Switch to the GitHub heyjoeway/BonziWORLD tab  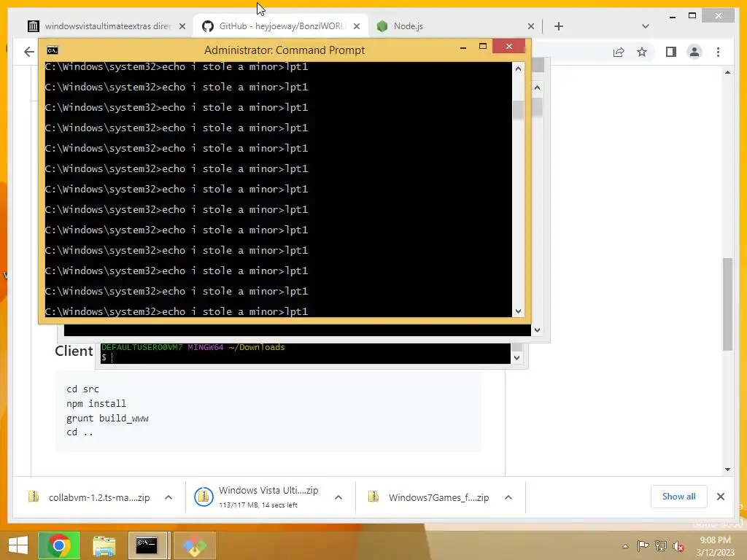point(281,26)
